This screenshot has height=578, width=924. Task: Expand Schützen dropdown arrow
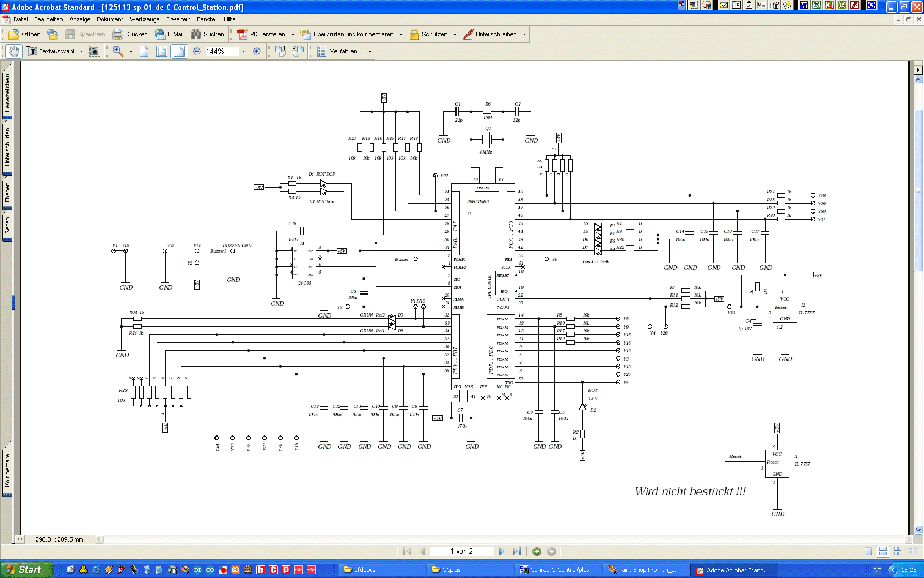455,34
